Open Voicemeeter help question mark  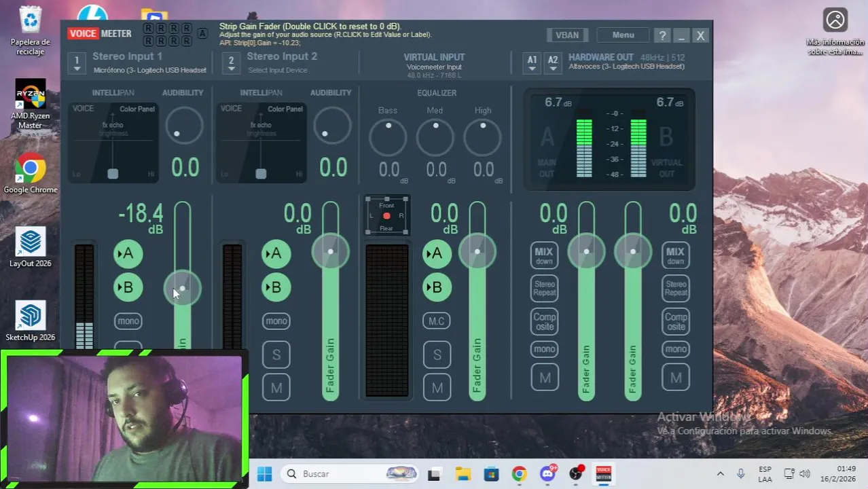(x=663, y=35)
